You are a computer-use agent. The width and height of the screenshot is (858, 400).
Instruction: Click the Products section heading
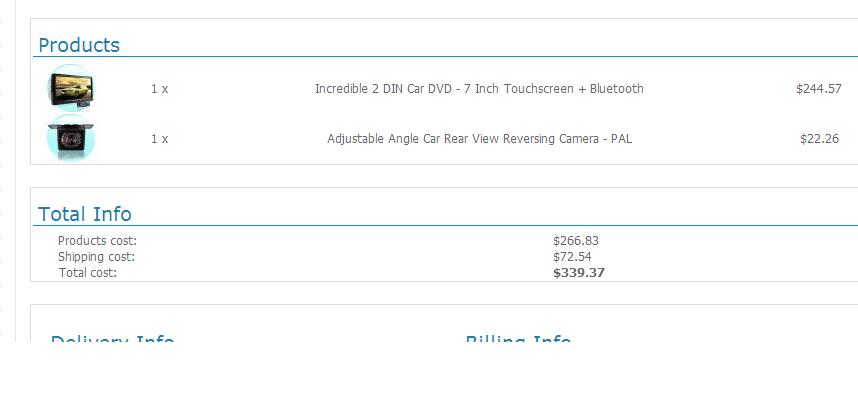[x=79, y=45]
